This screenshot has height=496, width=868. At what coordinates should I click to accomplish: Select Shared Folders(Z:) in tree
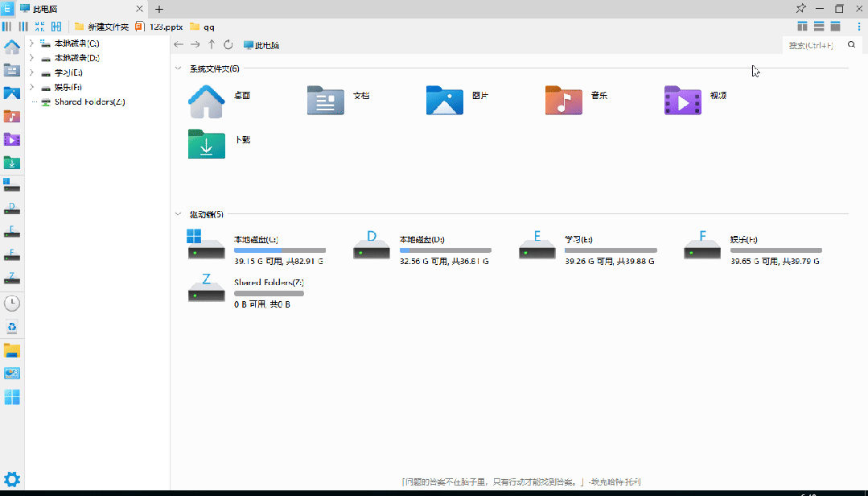point(89,102)
